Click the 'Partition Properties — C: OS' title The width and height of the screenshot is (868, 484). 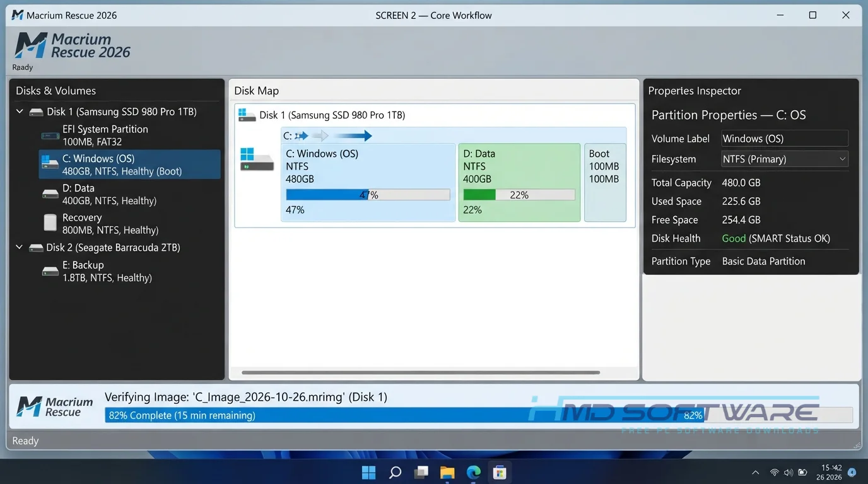coord(729,115)
